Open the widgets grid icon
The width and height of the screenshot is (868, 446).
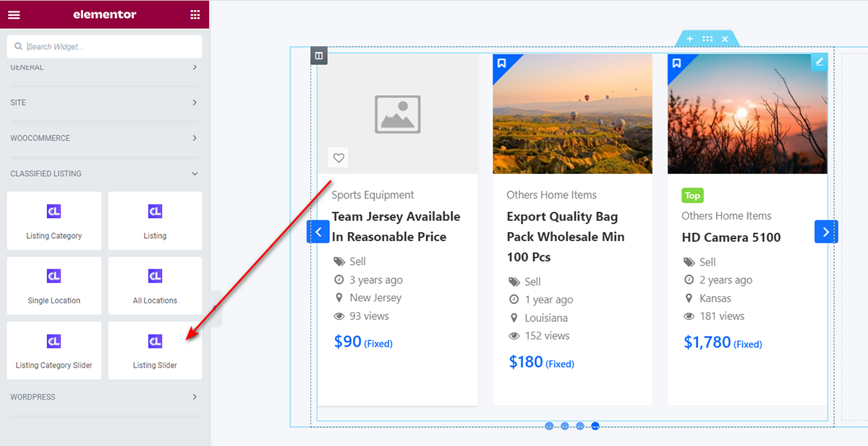195,14
